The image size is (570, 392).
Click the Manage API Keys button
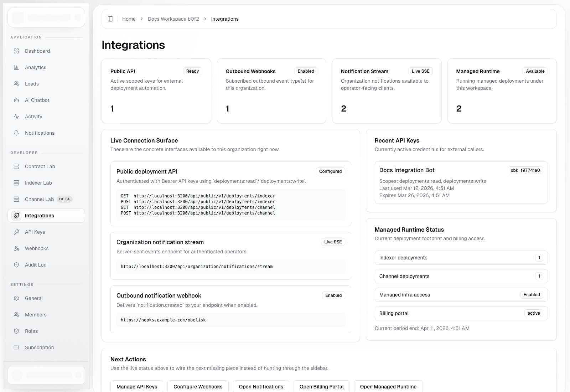[x=137, y=387]
